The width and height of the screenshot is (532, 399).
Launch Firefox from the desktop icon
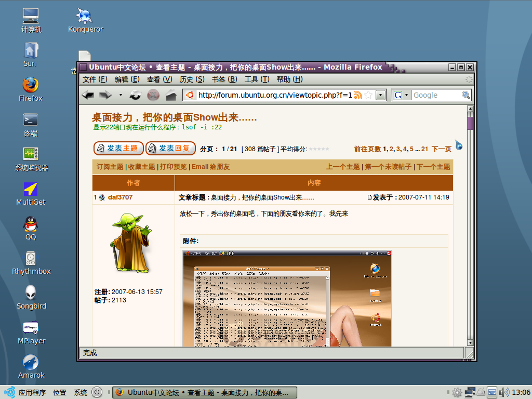(31, 89)
